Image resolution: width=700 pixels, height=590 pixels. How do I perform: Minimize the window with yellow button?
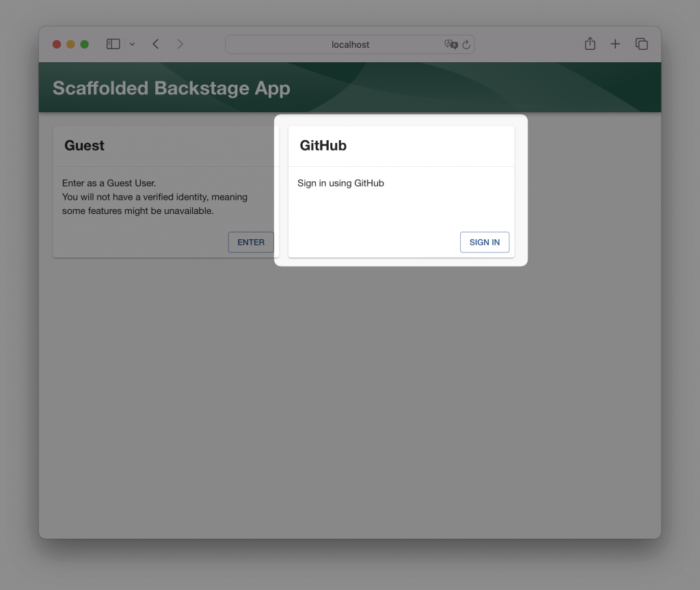tap(70, 44)
